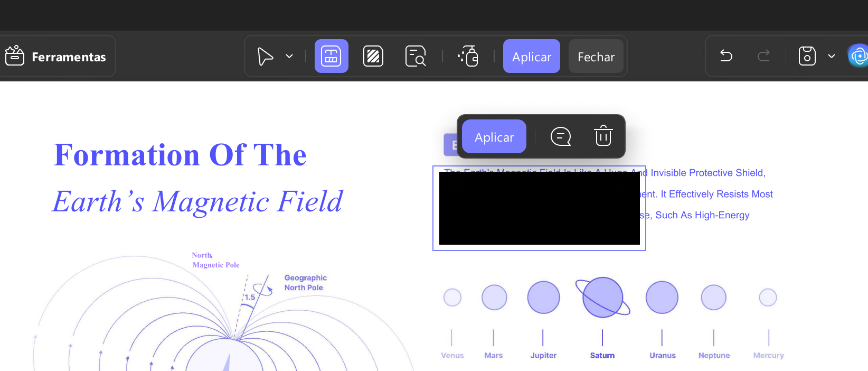Select the mark-for-redaction text tool
Image resolution: width=868 pixels, height=371 pixels.
(x=332, y=56)
